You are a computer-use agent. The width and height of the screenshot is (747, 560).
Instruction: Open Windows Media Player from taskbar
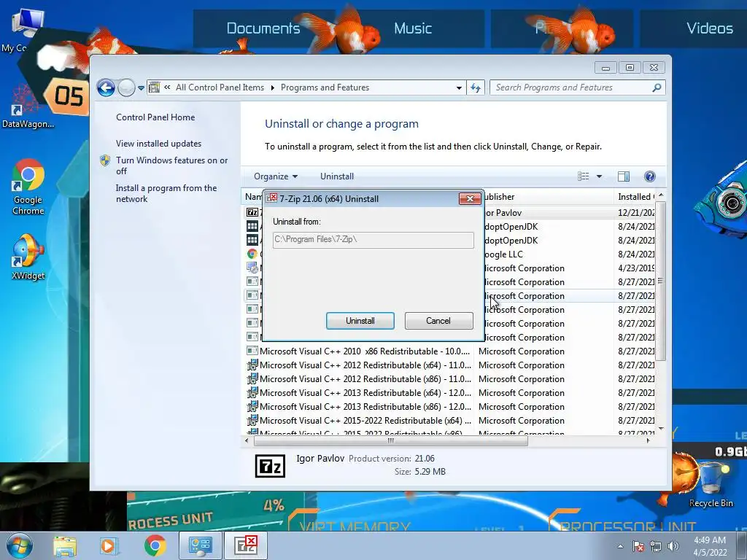tap(109, 545)
